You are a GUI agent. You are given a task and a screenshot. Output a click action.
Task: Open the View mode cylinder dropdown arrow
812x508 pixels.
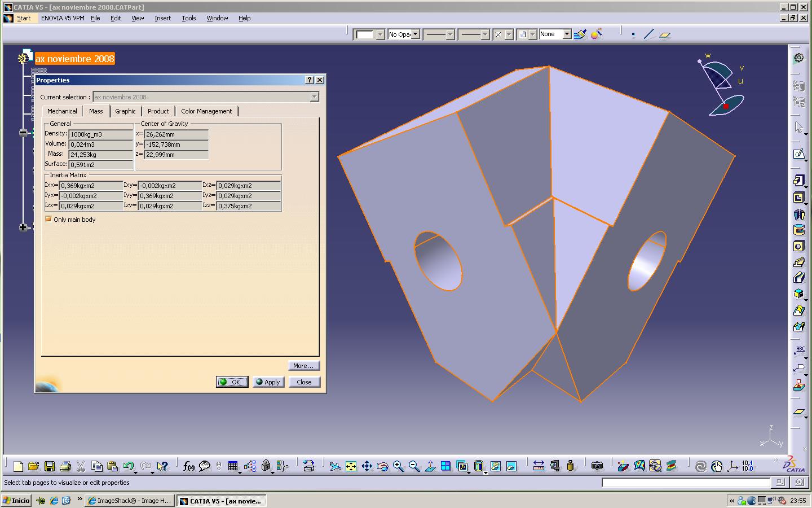tap(486, 472)
